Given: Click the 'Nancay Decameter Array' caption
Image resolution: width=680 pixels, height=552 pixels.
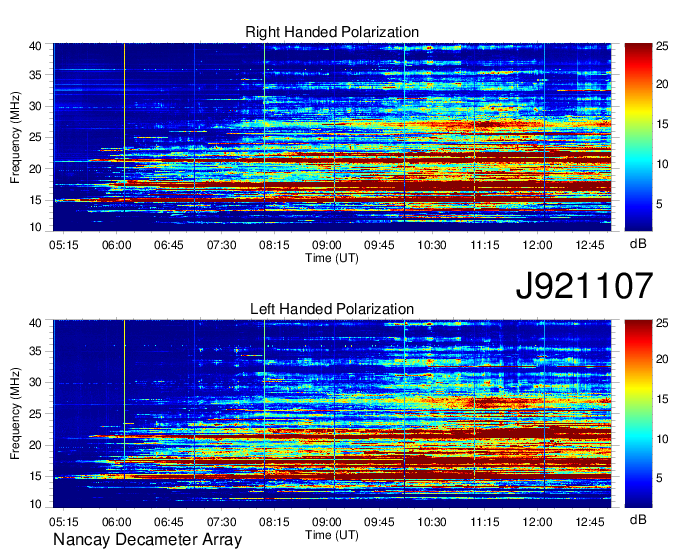Looking at the screenshot, I should coord(147,540).
